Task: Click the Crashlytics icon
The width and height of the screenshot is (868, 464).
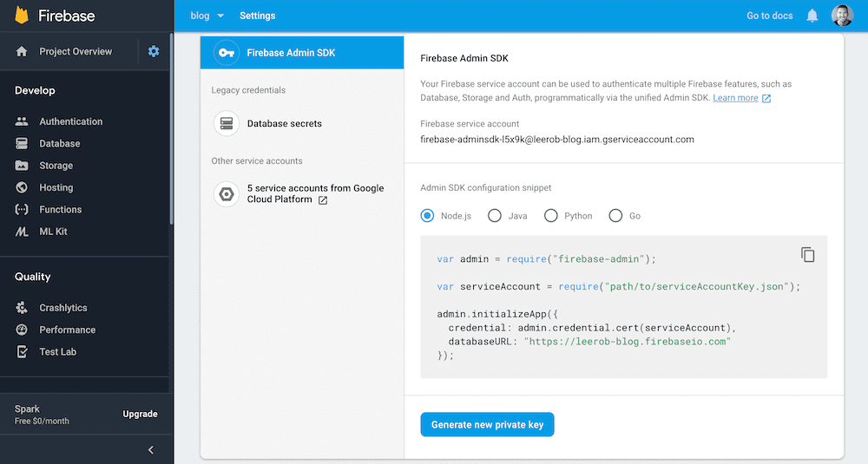Action: 22,308
